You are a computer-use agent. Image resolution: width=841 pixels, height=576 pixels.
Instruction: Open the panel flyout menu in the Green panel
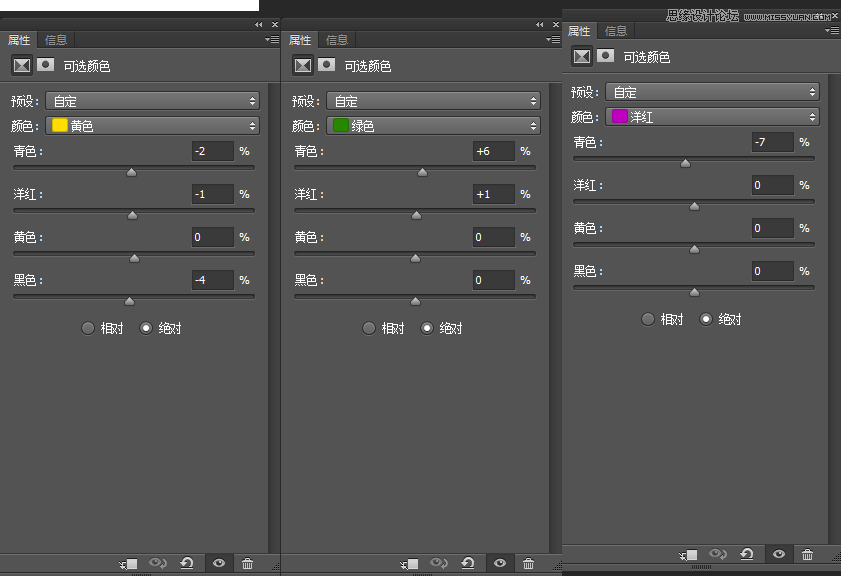[x=551, y=40]
